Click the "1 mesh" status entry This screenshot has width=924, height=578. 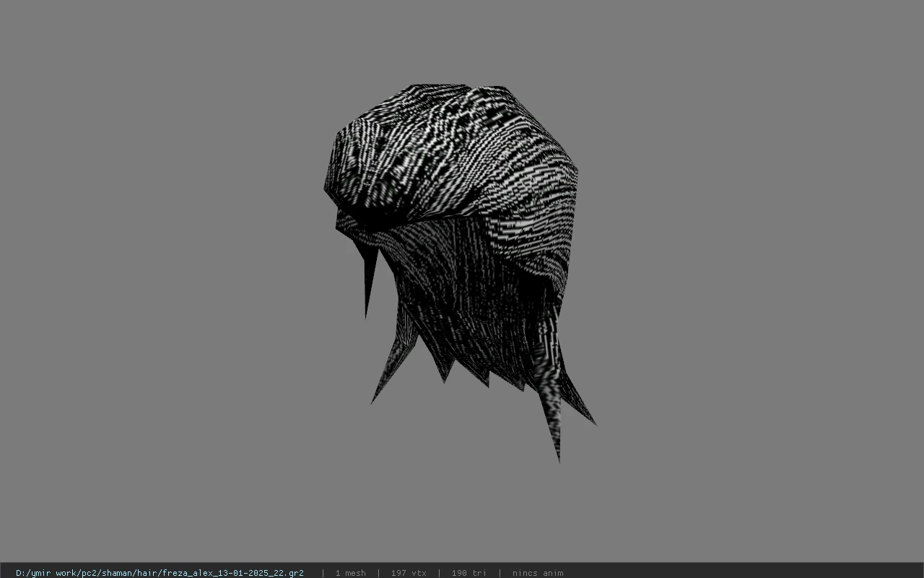(x=350, y=573)
